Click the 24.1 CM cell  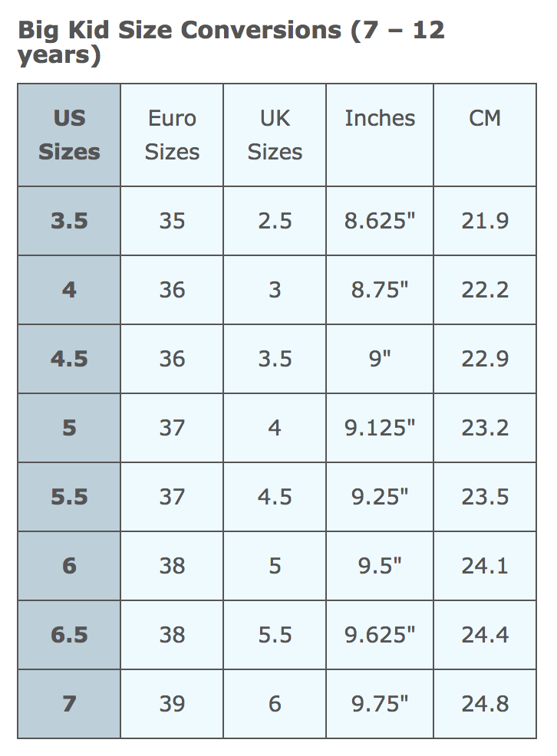[x=485, y=566]
